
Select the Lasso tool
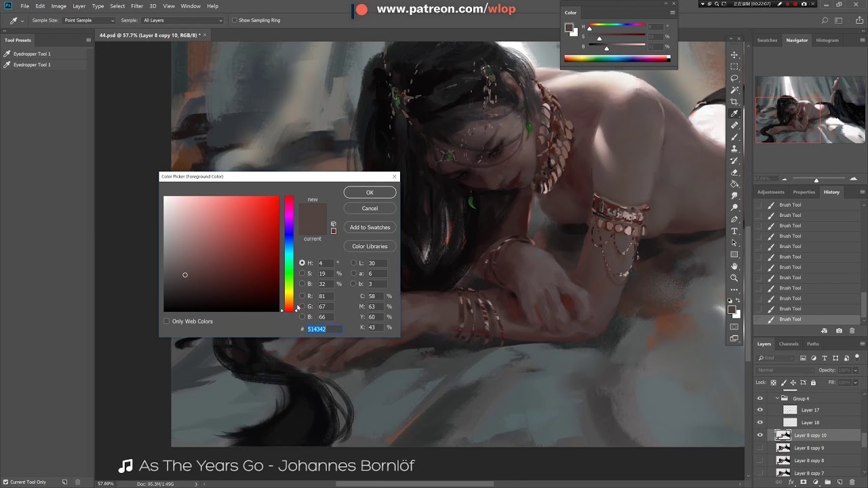coord(734,79)
